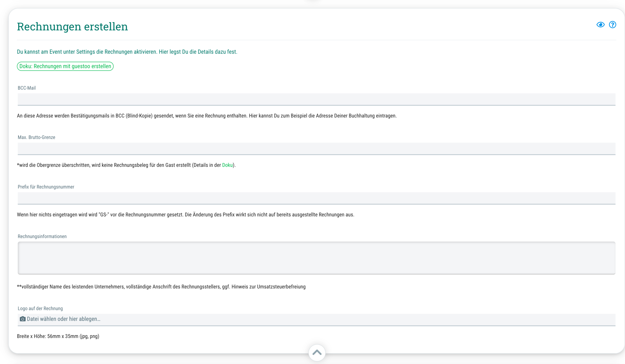Click the 'Du kannst am Event' intro text
This screenshot has width=625, height=364.
click(127, 52)
